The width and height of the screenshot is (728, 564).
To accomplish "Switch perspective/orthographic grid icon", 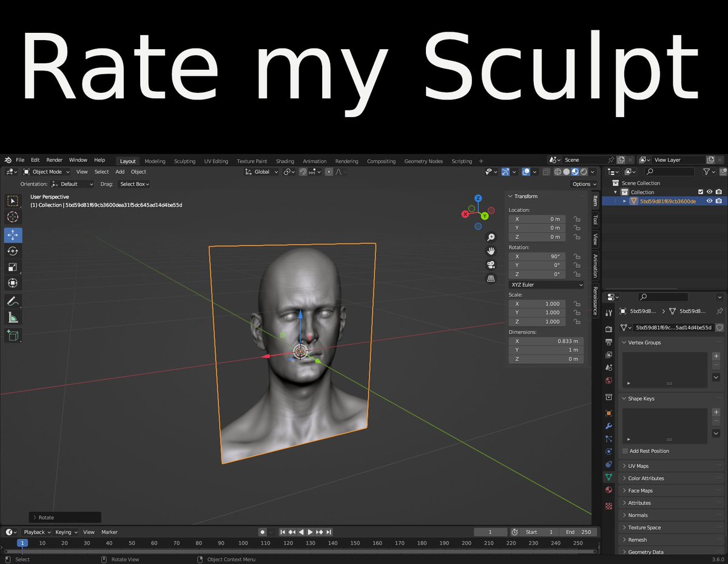I will pos(491,279).
